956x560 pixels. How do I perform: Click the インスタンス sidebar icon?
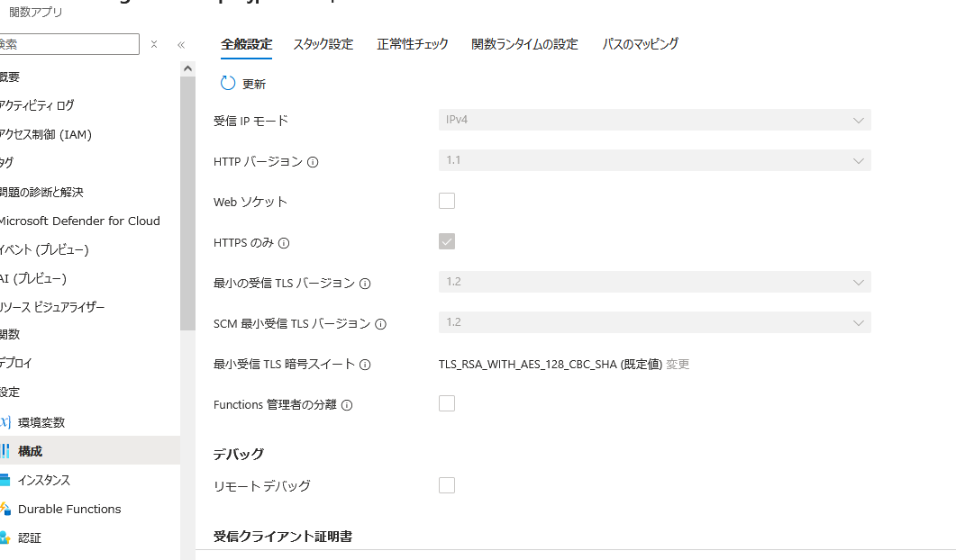tap(5, 480)
